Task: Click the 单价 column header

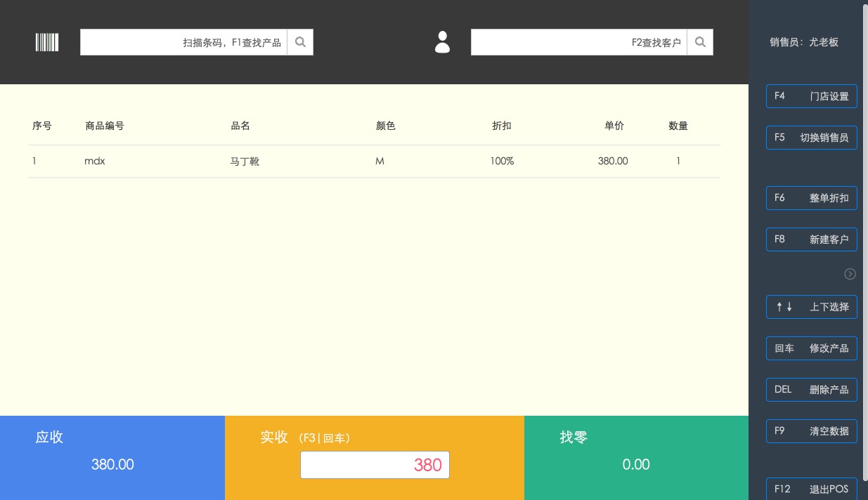Action: tap(614, 126)
